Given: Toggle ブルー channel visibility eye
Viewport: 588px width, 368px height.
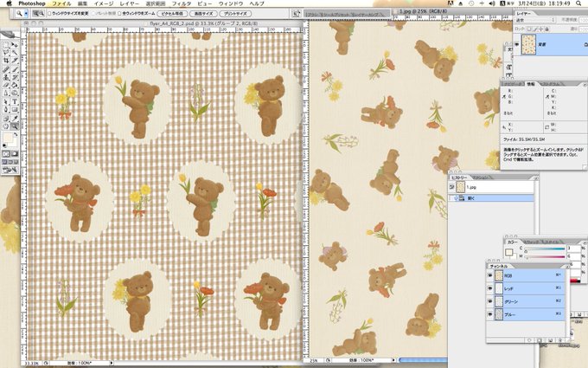Looking at the screenshot, I should [x=490, y=314].
